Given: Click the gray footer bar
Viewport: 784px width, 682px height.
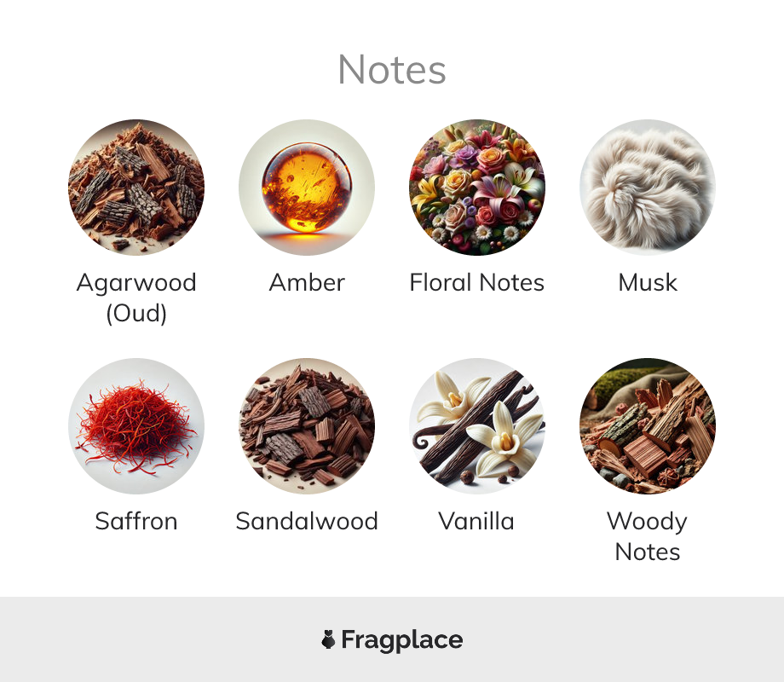Looking at the screenshot, I should click(392, 639).
